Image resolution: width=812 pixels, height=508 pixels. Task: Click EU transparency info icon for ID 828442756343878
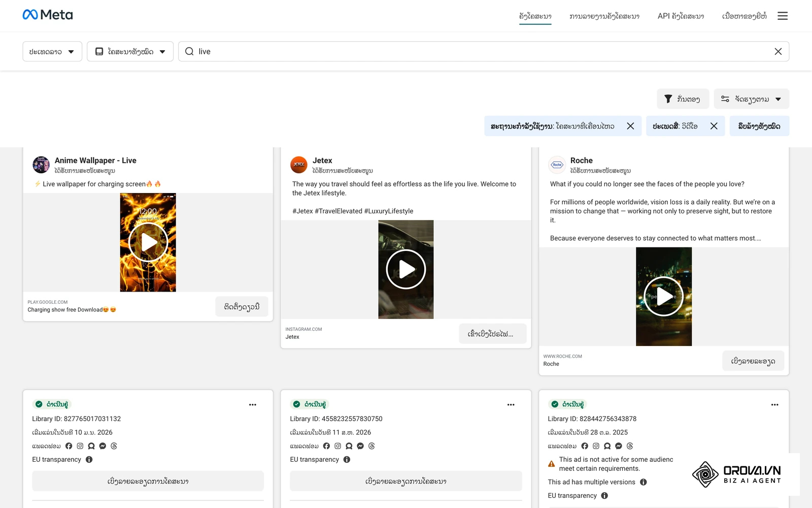coord(604,496)
